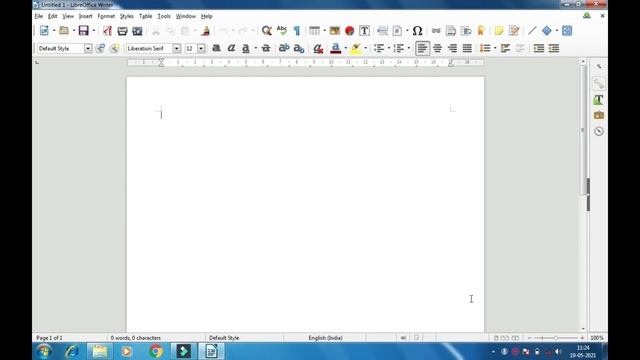Viewport: 640px width, 360px height.
Task: Click the Clone Formatting paintbrush icon
Action: click(x=206, y=31)
